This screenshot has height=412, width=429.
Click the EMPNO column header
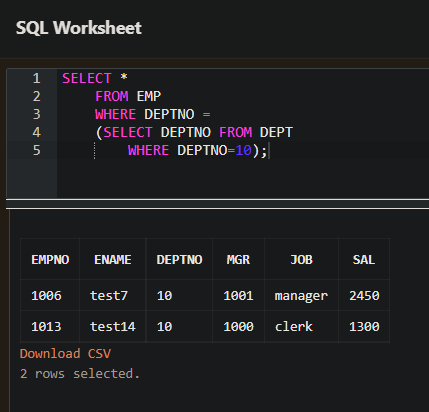pos(50,260)
